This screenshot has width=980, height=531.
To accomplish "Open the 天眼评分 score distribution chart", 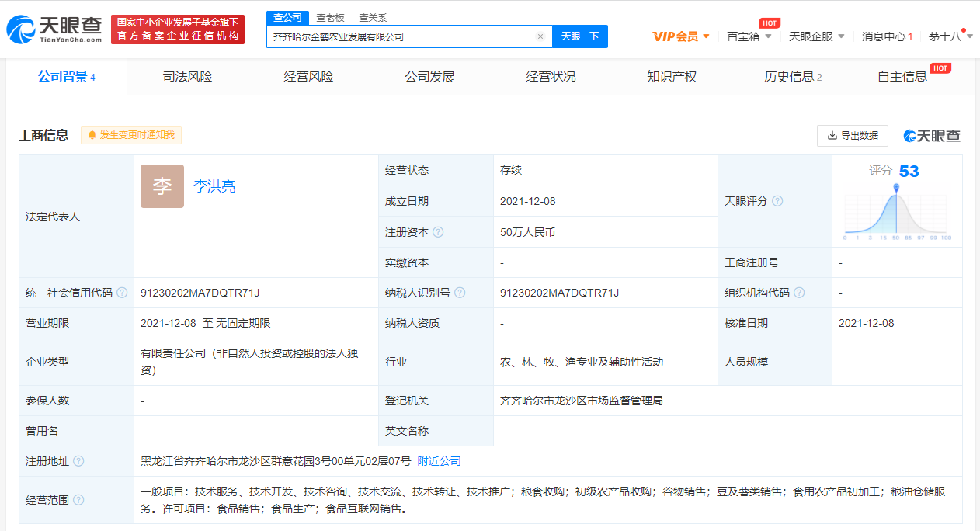I will (x=896, y=212).
